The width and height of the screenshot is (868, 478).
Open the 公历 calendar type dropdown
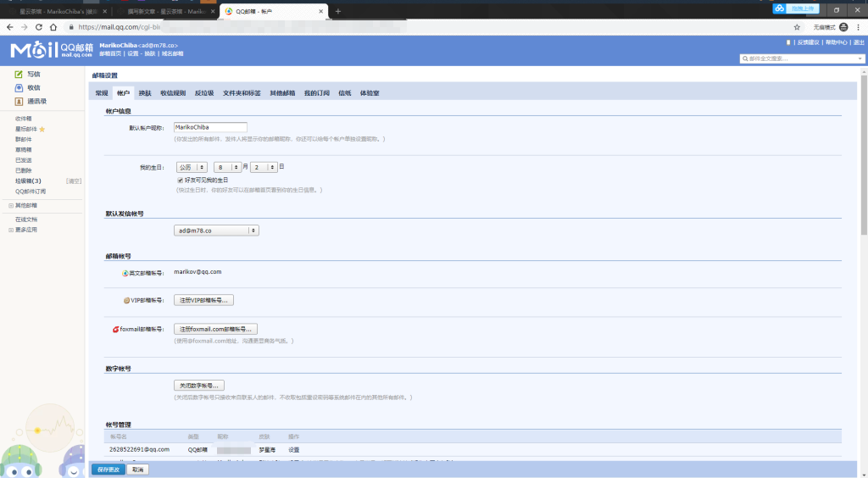[x=192, y=167]
